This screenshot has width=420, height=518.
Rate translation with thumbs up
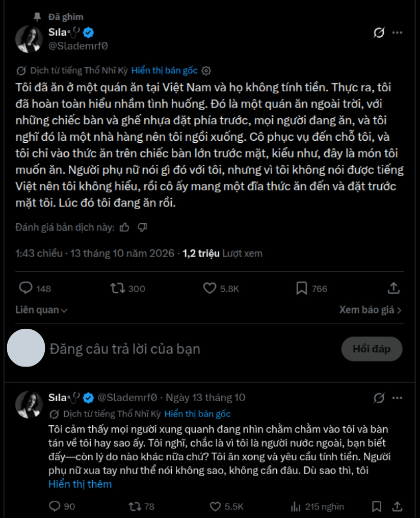pyautogui.click(x=124, y=227)
